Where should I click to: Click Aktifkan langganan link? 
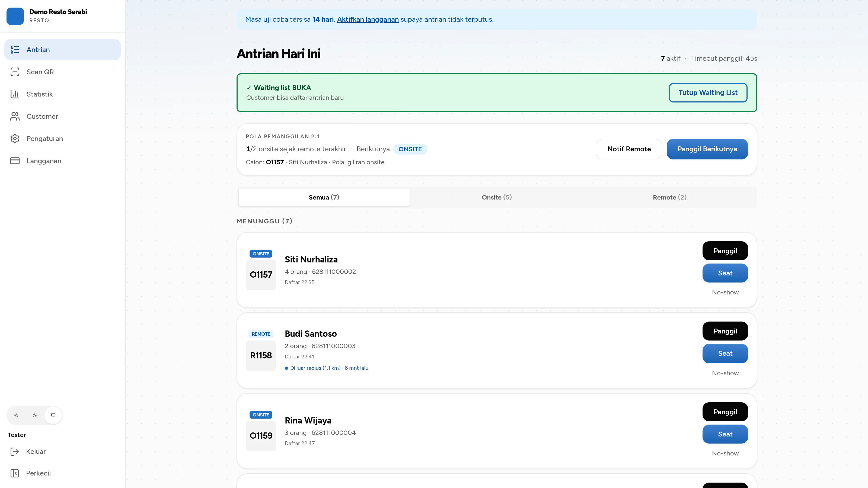click(368, 19)
